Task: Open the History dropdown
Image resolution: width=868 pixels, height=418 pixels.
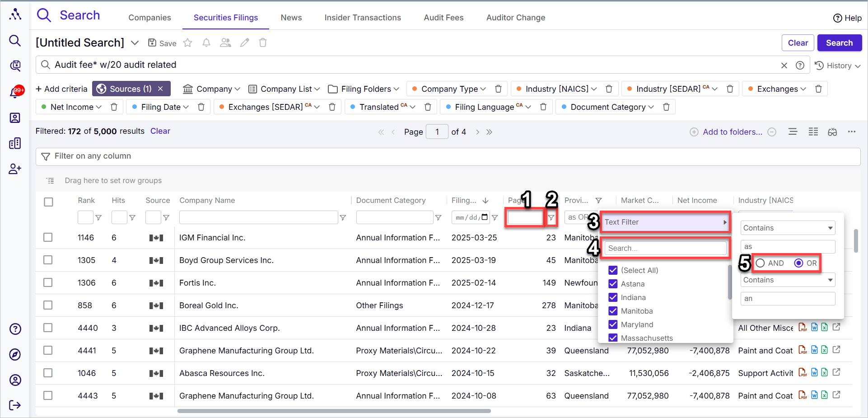Action: pos(838,66)
